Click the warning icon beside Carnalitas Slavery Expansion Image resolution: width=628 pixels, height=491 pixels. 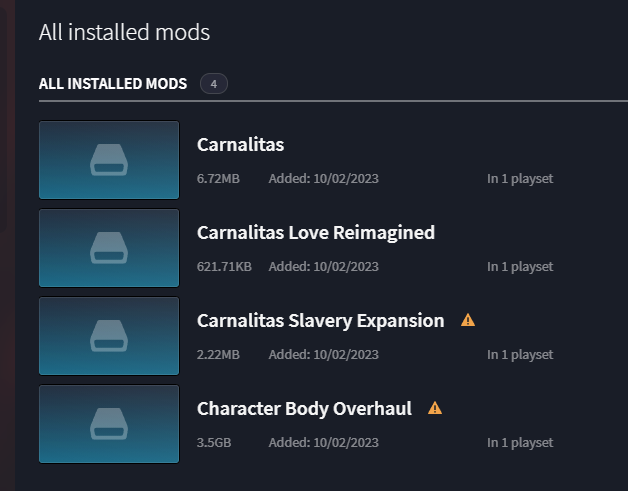(x=467, y=321)
